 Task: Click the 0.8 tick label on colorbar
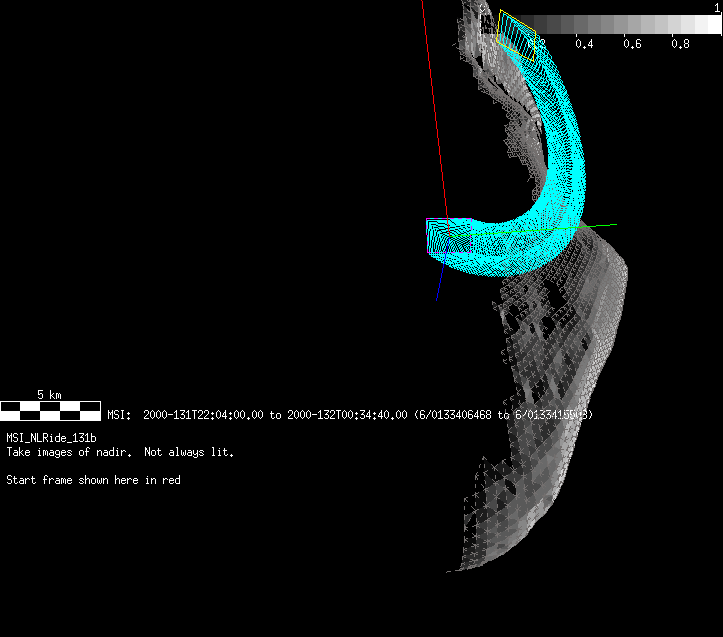[x=680, y=44]
